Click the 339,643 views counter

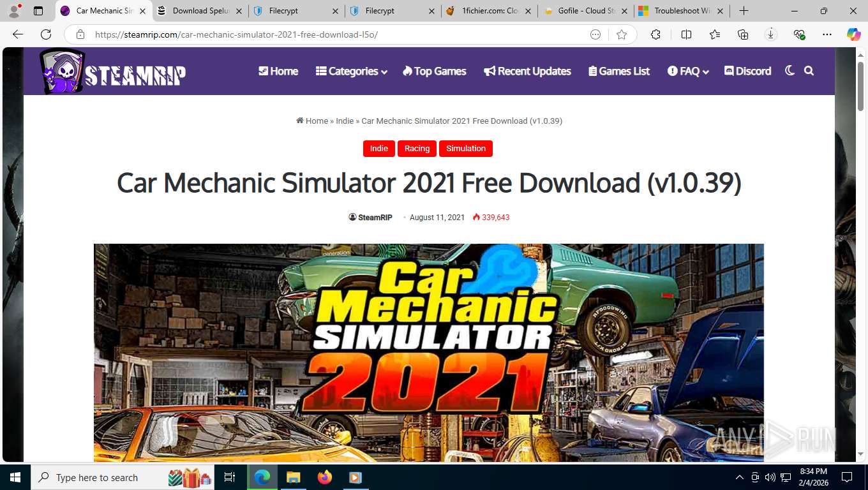click(x=491, y=218)
